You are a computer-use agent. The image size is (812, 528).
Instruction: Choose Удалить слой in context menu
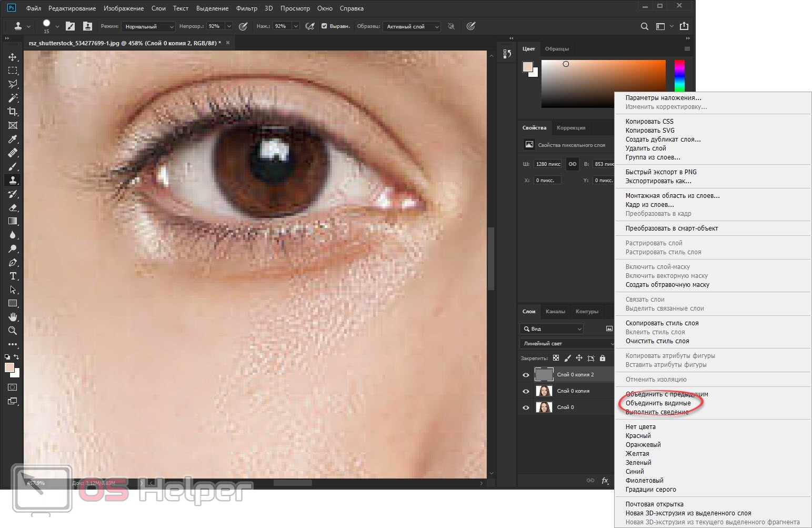tap(646, 148)
